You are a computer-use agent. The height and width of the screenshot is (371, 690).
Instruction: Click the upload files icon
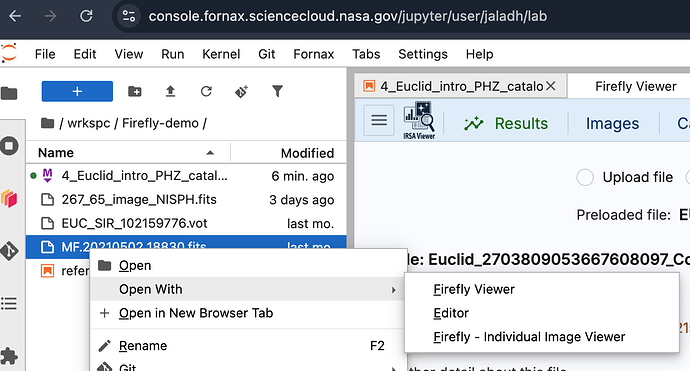(170, 92)
